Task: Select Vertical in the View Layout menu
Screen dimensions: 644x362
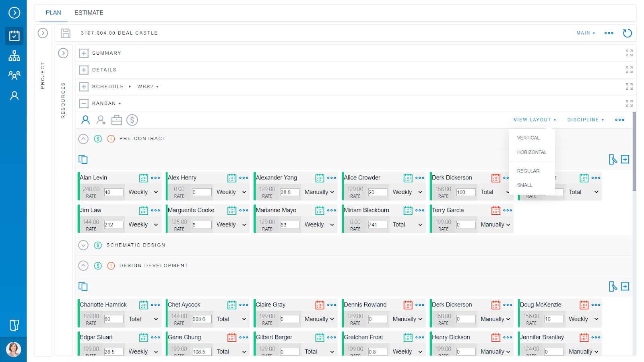Action: coord(528,137)
